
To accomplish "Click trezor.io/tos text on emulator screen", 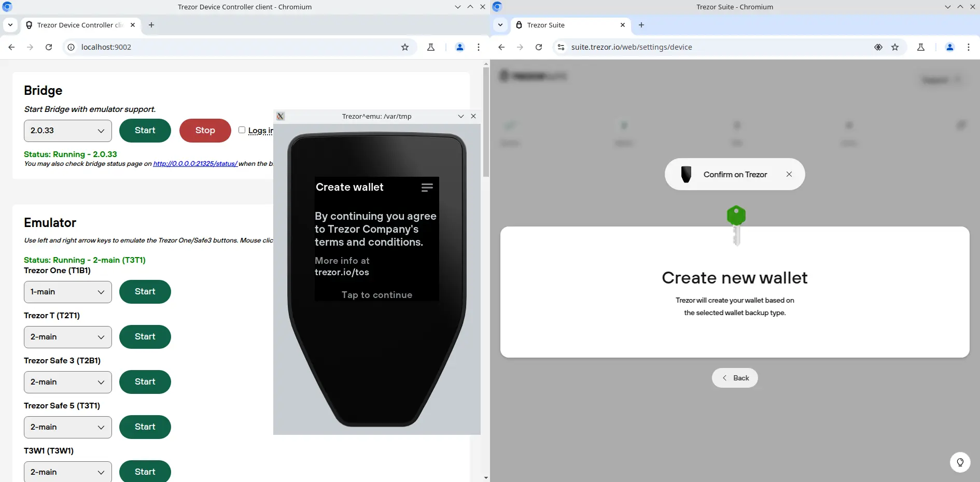I will point(342,273).
